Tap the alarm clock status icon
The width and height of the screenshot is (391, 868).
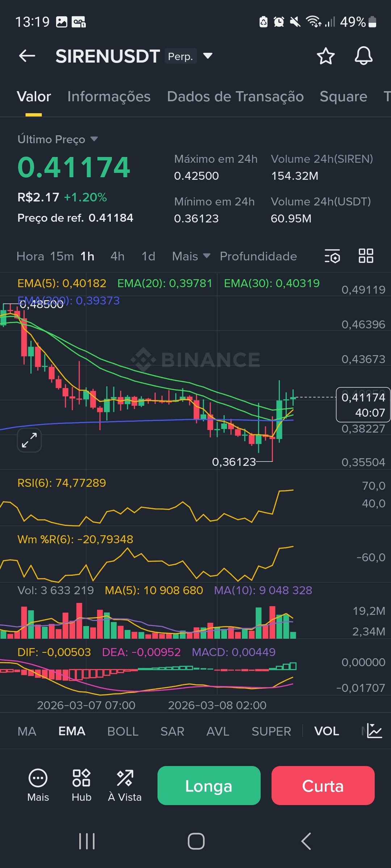point(279,22)
